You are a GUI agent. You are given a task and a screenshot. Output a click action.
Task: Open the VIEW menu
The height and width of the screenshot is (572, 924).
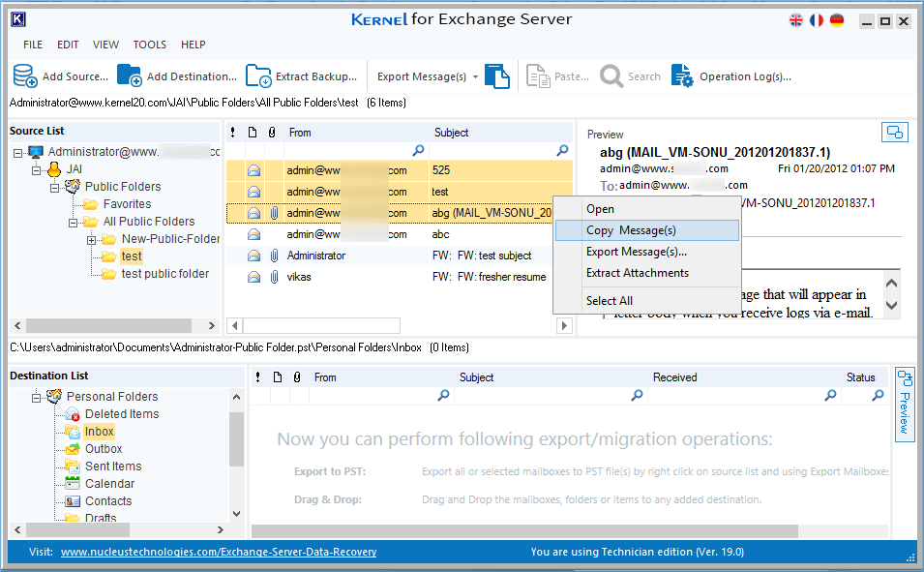pyautogui.click(x=106, y=45)
